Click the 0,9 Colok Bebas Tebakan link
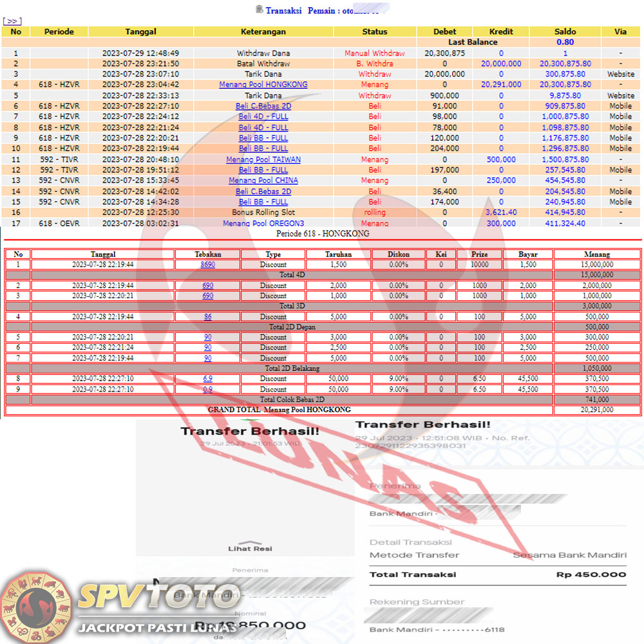Image resolution: width=644 pixels, height=644 pixels. (207, 389)
